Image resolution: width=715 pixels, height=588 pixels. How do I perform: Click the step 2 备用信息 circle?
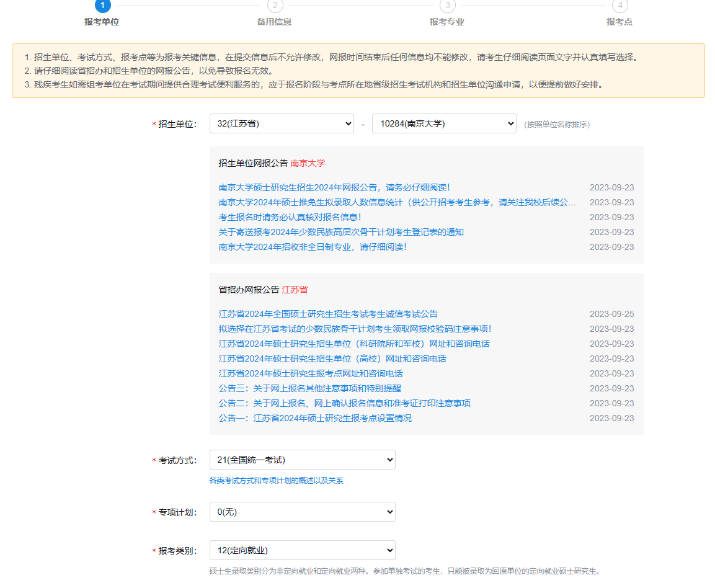(x=275, y=5)
